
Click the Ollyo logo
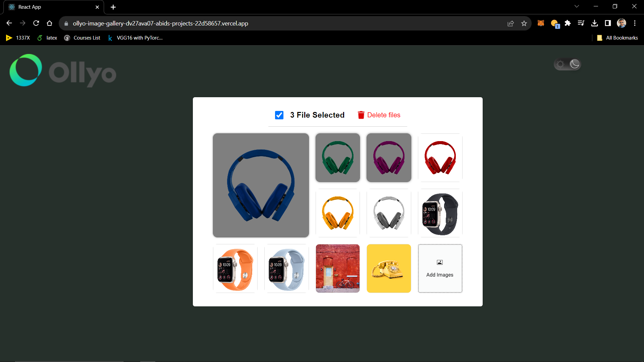pyautogui.click(x=62, y=70)
